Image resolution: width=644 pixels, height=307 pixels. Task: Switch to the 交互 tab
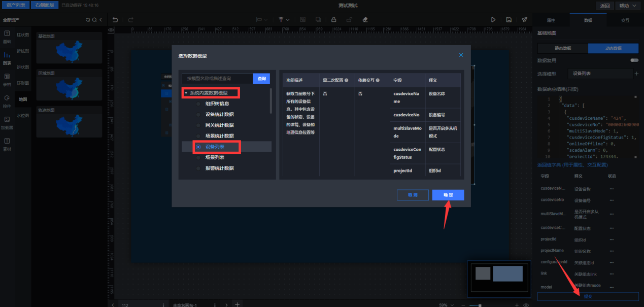click(625, 20)
